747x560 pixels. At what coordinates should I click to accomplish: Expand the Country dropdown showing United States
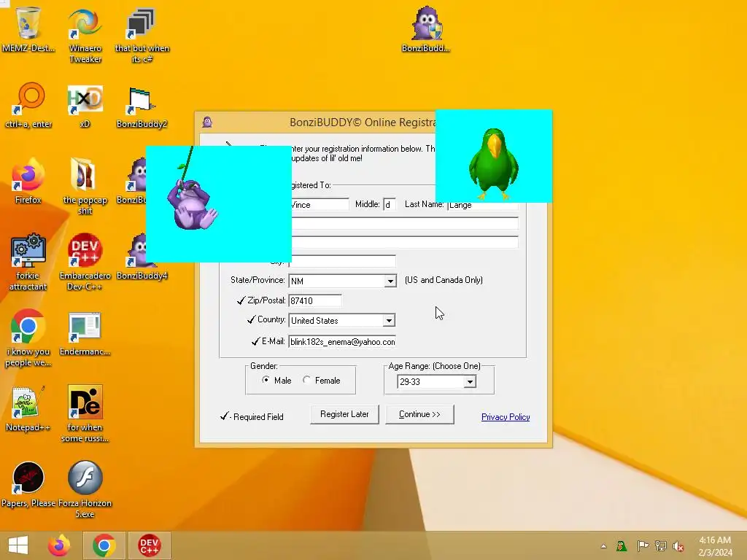click(390, 321)
